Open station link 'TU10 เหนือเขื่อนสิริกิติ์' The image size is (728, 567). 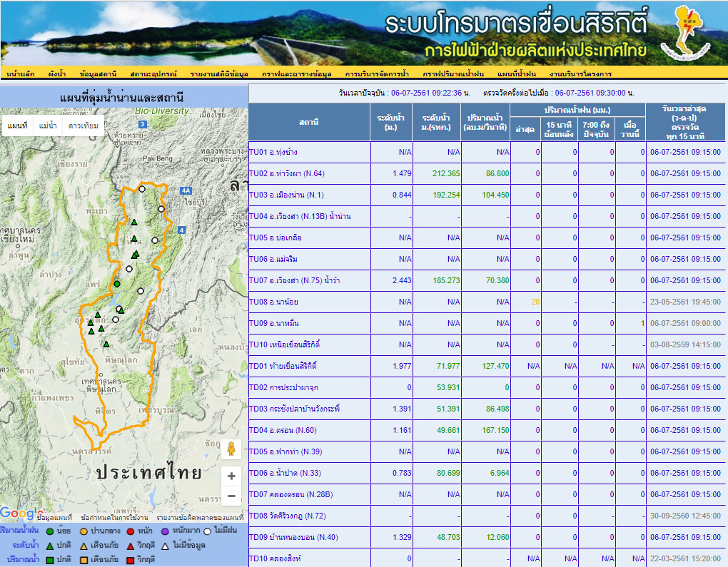coord(285,344)
